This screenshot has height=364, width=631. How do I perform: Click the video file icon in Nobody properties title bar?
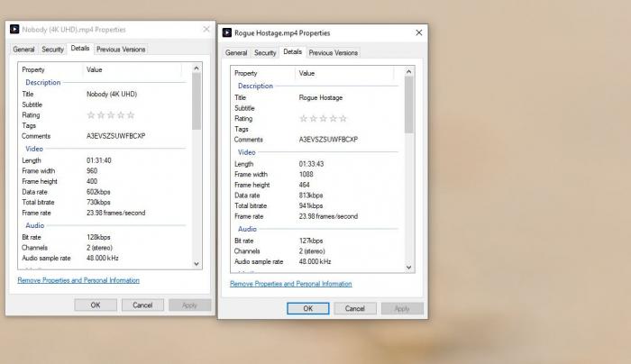pyautogui.click(x=15, y=29)
